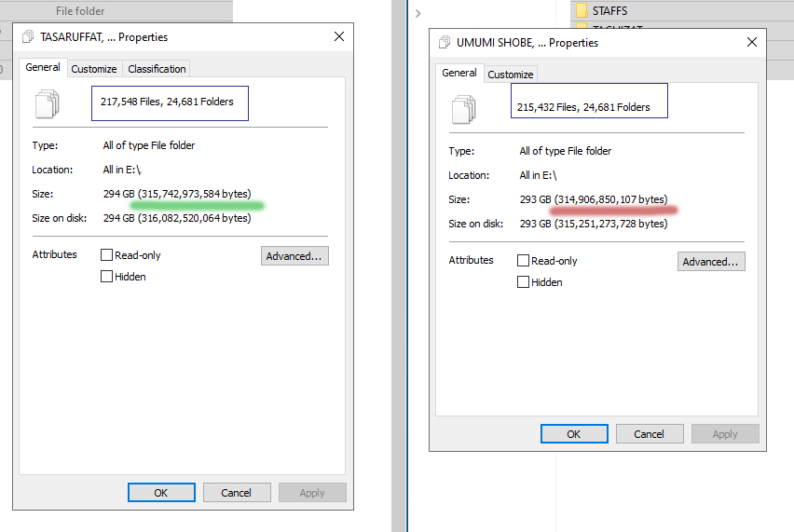Screen dimensions: 794x532
Task: Toggle Read-only checkbox in UMUMI SHOBE Properties
Action: [523, 261]
